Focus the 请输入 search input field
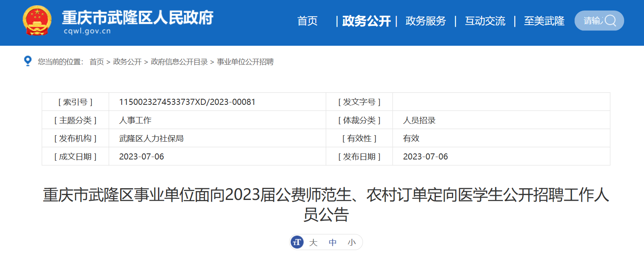This screenshot has height=255, width=644. 592,21
